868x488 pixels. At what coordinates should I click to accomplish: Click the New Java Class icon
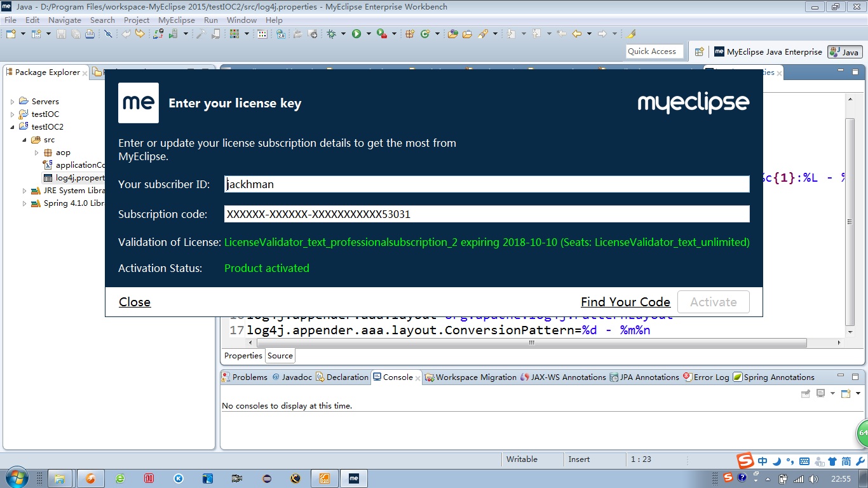point(424,34)
